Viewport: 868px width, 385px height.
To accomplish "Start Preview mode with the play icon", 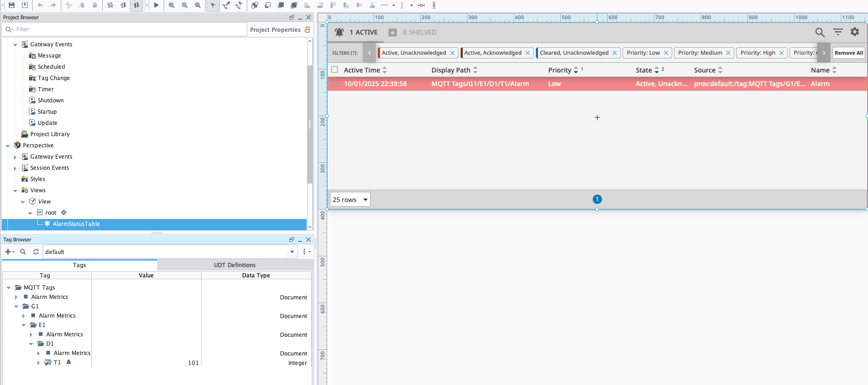I will pyautogui.click(x=157, y=5).
